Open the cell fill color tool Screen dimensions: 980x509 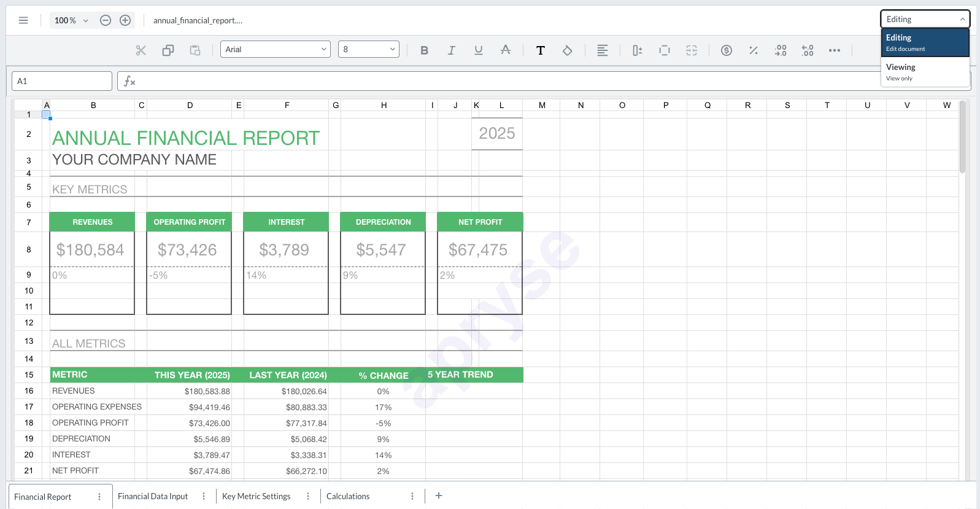point(568,50)
